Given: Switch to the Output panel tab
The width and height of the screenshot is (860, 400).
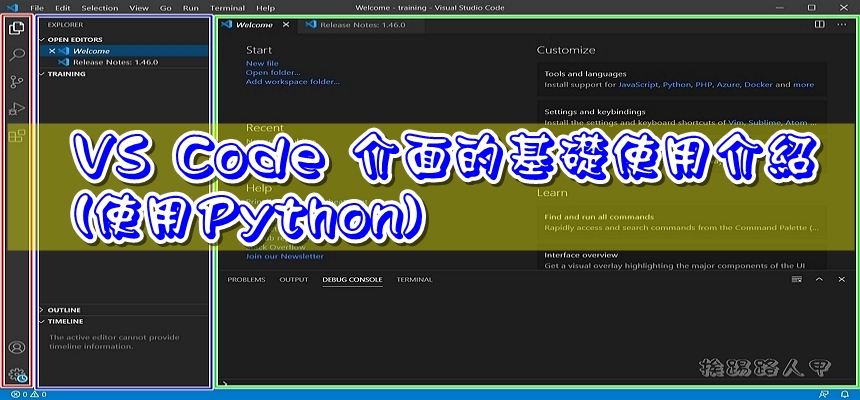Looking at the screenshot, I should 294,280.
